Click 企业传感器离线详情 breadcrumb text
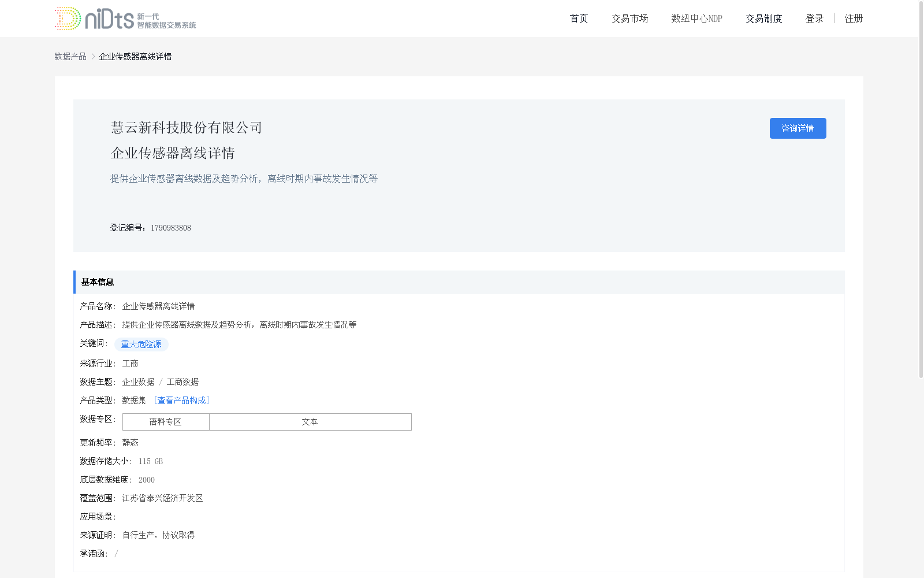The image size is (924, 578). [135, 56]
